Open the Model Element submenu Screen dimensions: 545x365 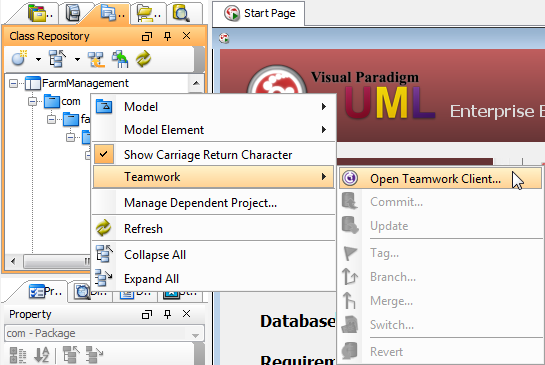click(214, 130)
